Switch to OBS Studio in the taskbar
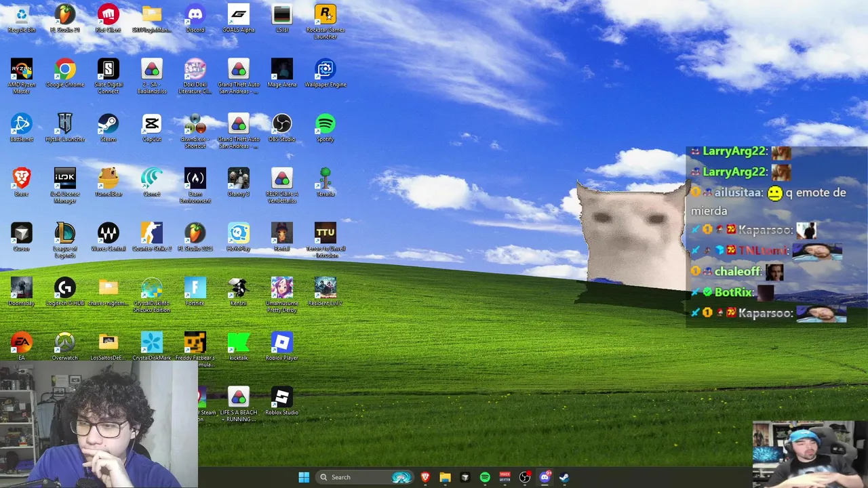The height and width of the screenshot is (488, 868). point(524,477)
